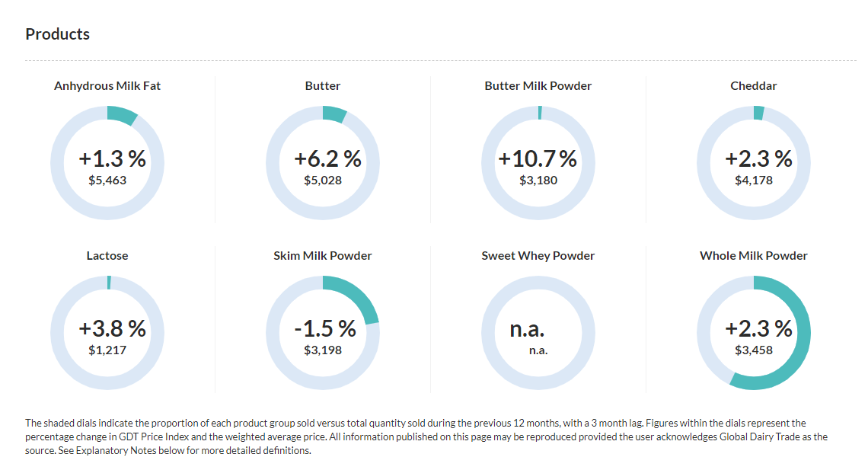Click the Products section heading
This screenshot has height=470, width=868.
(x=58, y=34)
